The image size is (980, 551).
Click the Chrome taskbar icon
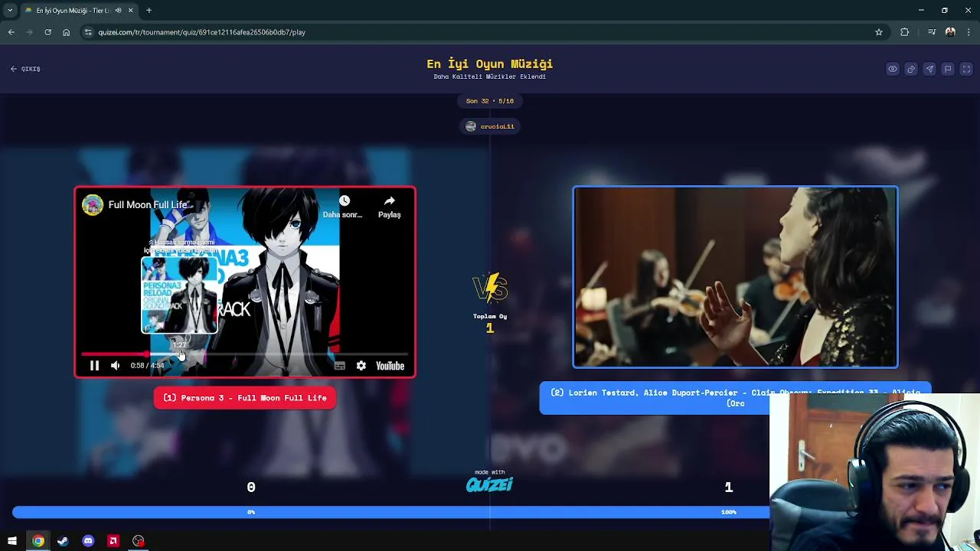point(38,541)
